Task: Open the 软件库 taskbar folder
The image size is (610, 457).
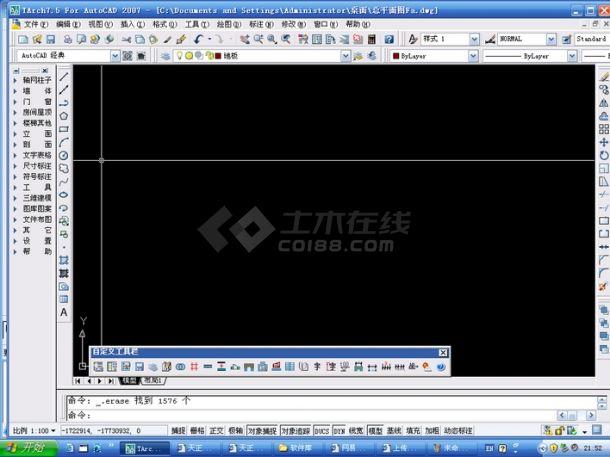Action: click(296, 448)
